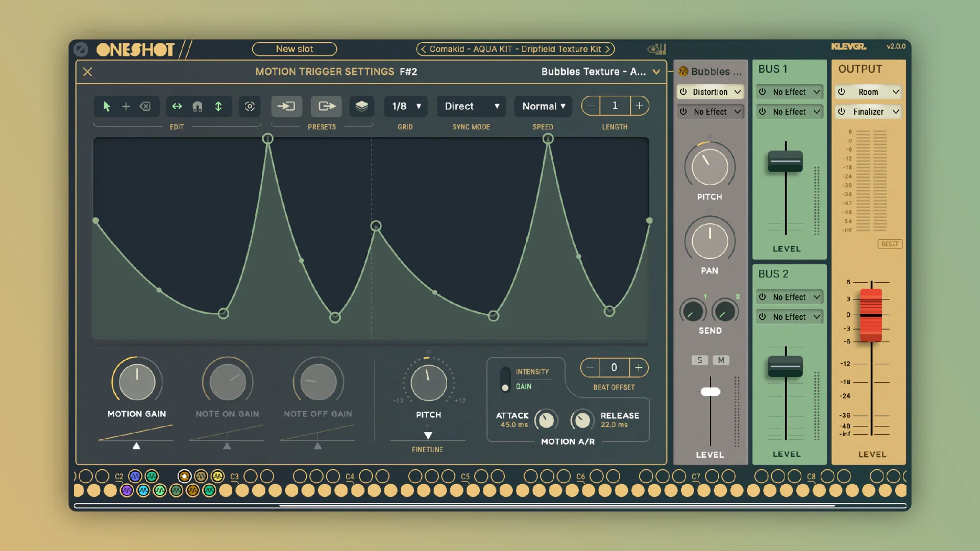The image size is (980, 551).
Task: Decrease the Beat Offset value
Action: coord(590,368)
